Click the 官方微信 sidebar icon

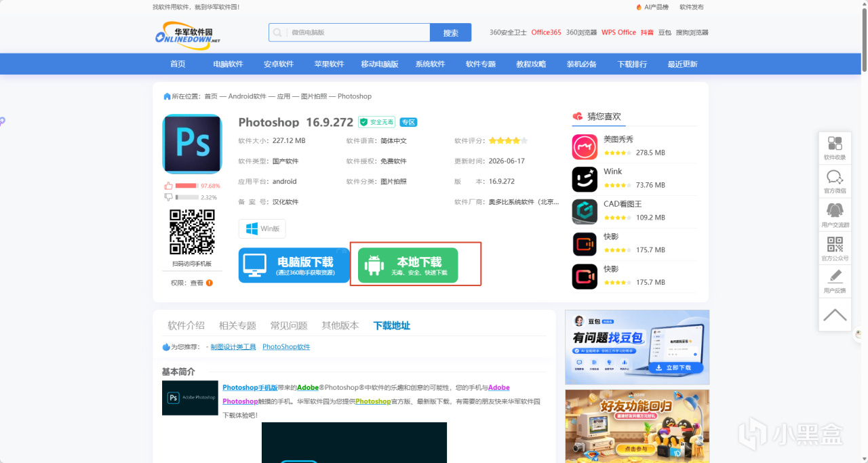click(835, 182)
